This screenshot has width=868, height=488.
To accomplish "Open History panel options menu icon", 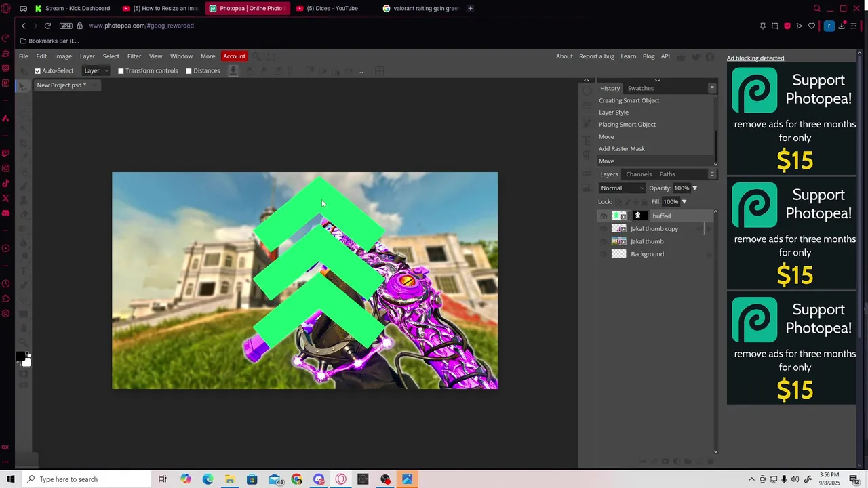I will click(x=712, y=88).
